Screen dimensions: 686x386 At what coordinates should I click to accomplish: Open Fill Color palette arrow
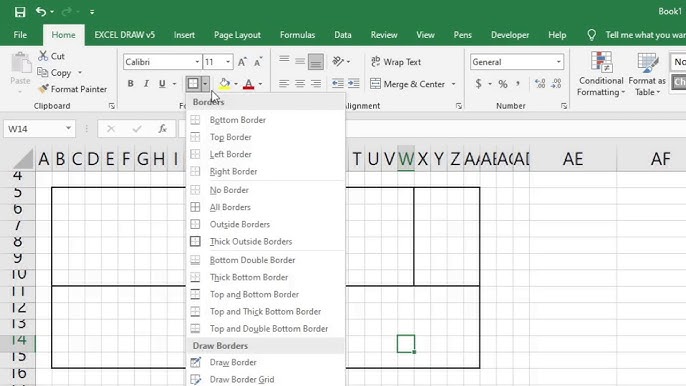[236, 84]
